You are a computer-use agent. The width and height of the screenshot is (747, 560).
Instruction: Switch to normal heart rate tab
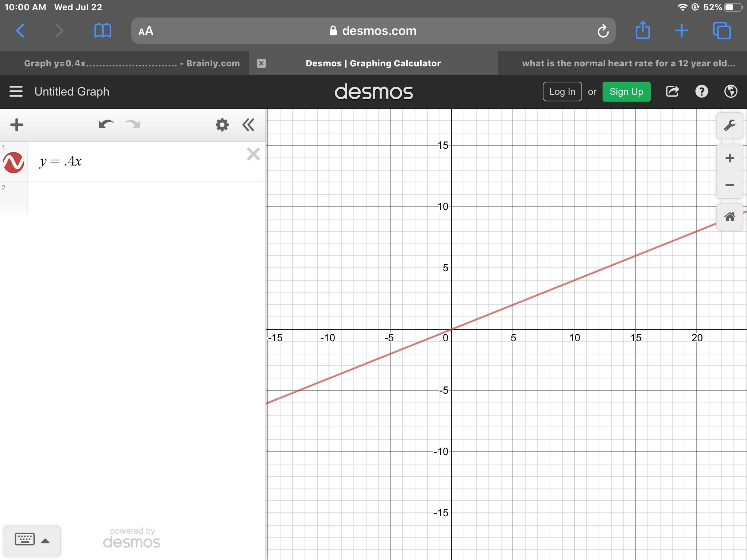tap(628, 63)
